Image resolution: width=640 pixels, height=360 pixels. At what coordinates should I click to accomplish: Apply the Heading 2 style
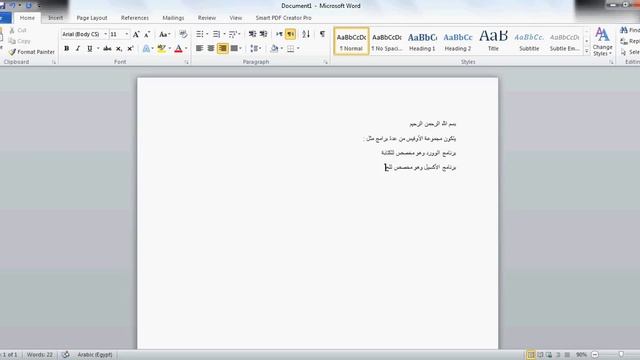(x=458, y=41)
